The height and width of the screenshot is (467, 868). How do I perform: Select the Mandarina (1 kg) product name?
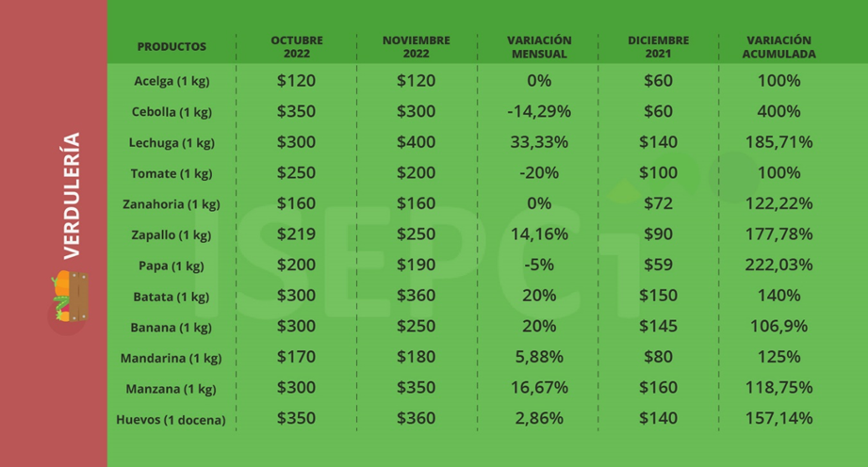(x=172, y=359)
